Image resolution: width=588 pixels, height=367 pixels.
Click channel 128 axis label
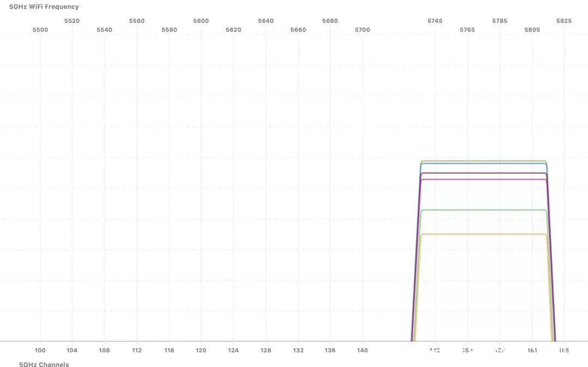tap(266, 350)
